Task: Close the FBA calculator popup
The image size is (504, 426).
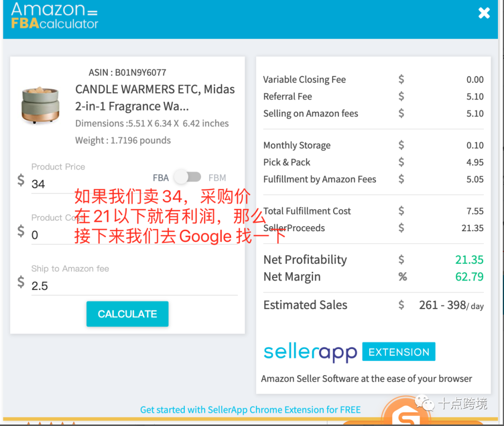Action: (484, 13)
